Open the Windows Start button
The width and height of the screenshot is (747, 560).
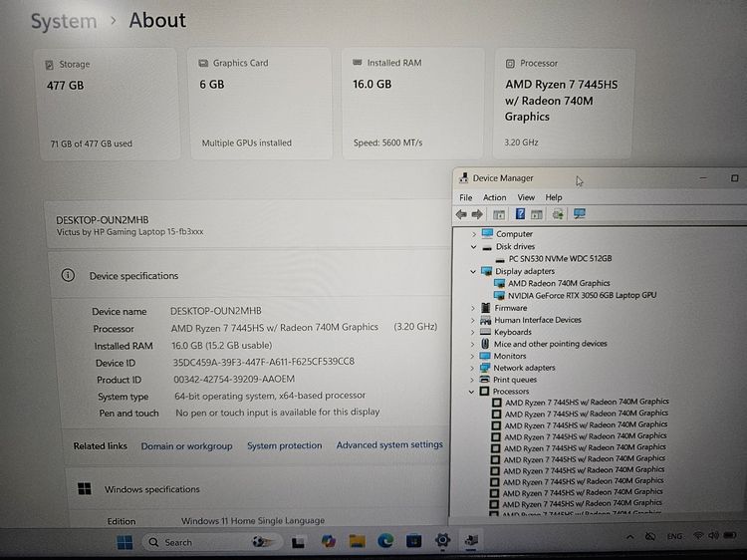pos(124,542)
